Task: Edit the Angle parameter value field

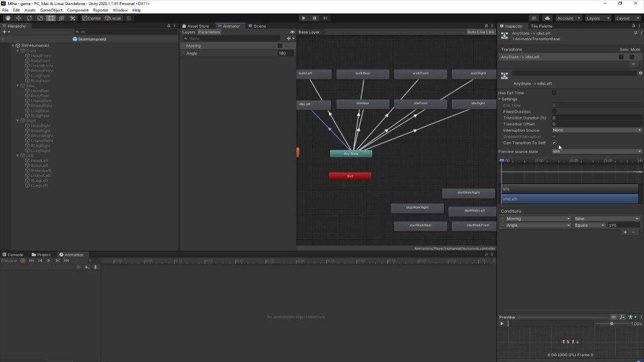Action: 285,53
